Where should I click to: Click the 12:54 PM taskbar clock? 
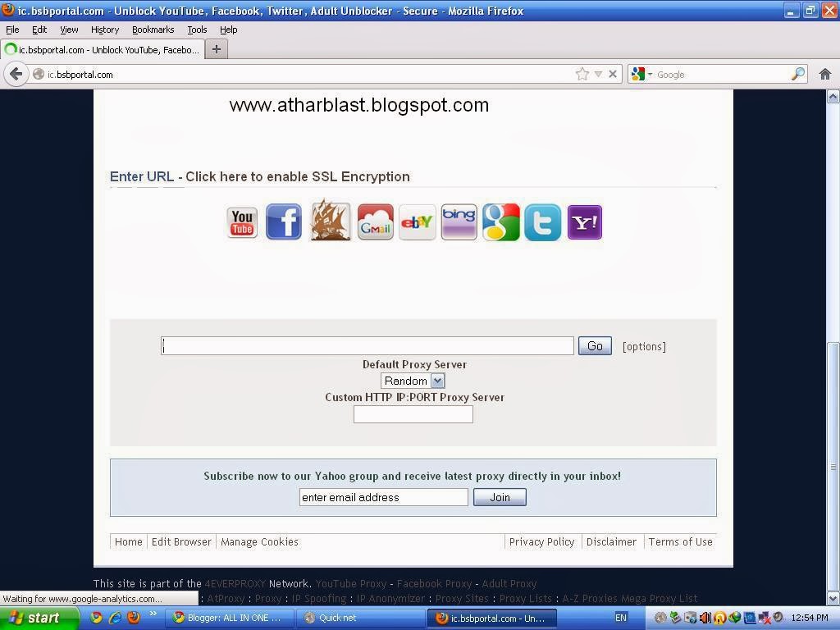coord(810,618)
